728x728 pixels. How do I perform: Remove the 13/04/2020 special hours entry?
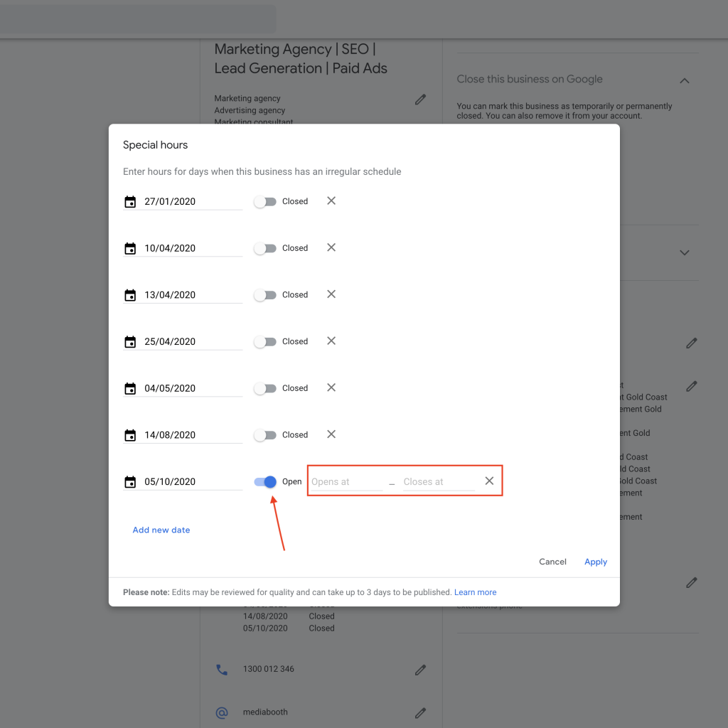coord(331,294)
